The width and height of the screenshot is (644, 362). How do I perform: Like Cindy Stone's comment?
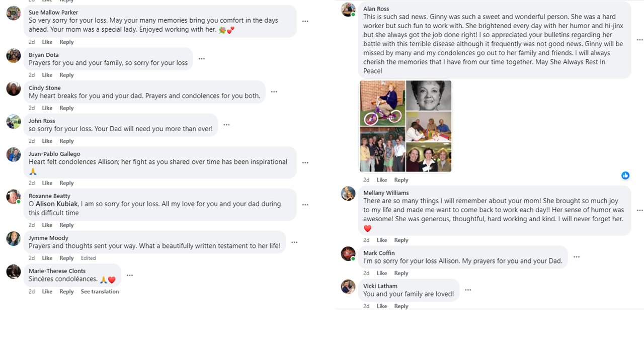click(47, 108)
